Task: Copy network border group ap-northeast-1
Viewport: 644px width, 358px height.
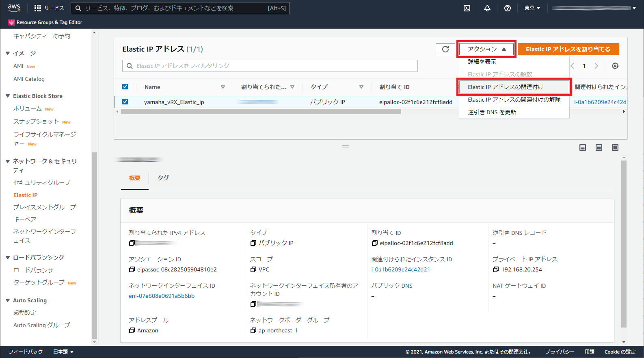Action: [x=253, y=330]
